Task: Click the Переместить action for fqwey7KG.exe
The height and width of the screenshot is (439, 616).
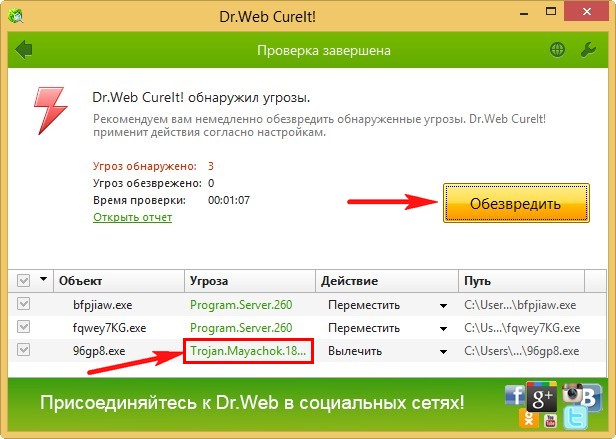Action: [x=364, y=328]
